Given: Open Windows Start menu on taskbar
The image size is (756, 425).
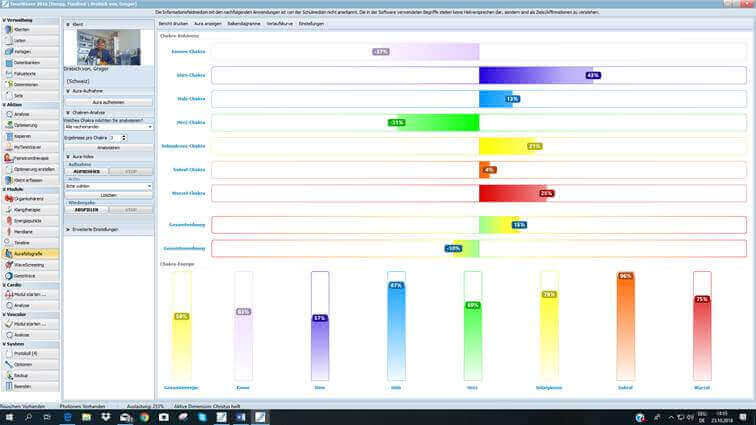Looking at the screenshot, I should point(8,416).
